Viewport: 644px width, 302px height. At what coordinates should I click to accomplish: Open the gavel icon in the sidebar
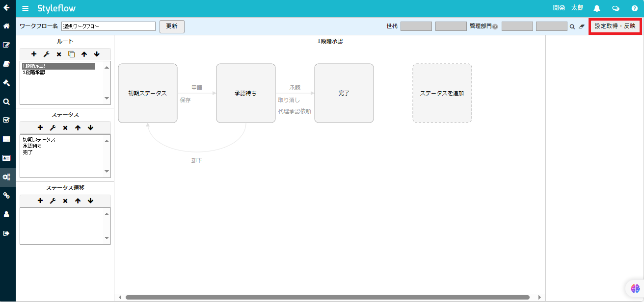(7, 82)
